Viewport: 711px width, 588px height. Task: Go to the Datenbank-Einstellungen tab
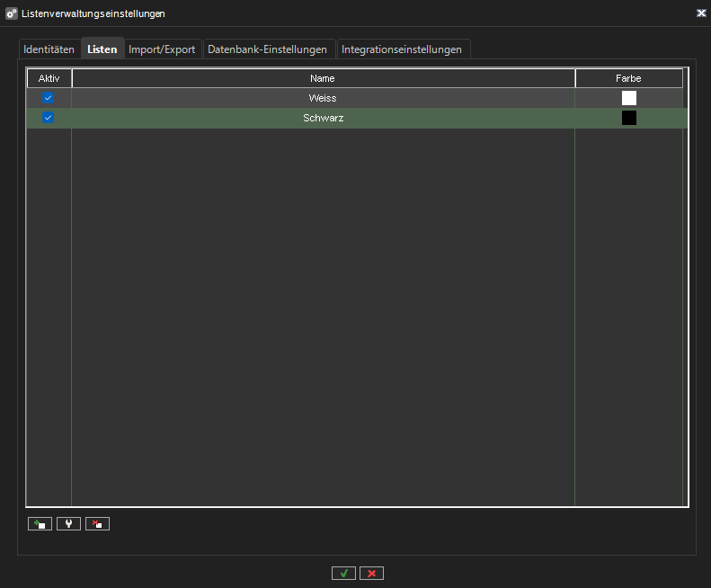coord(267,49)
